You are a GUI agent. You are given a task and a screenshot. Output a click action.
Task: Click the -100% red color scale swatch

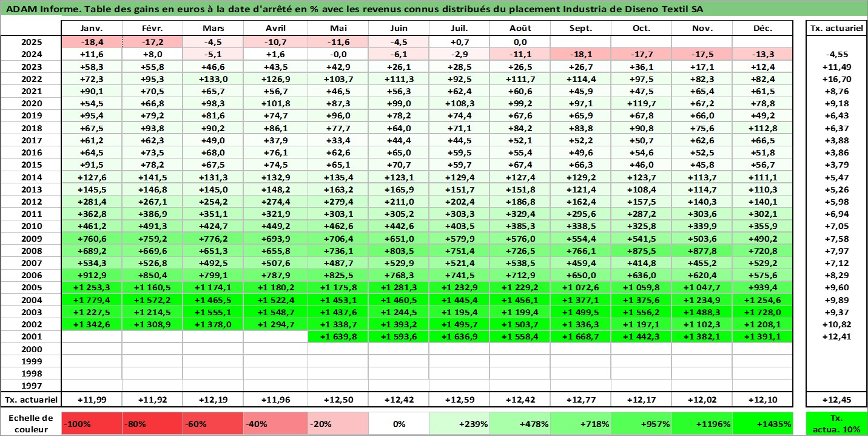coord(92,424)
